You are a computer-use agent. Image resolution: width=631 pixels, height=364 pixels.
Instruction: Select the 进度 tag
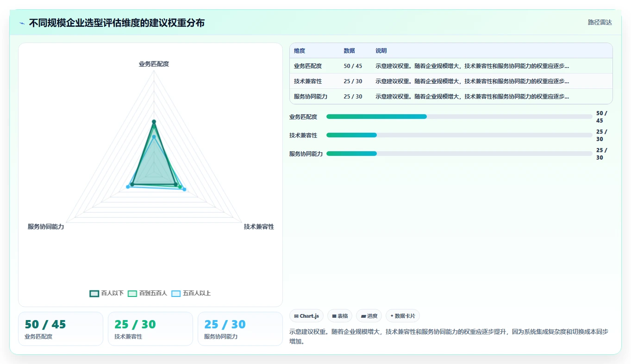pos(369,316)
